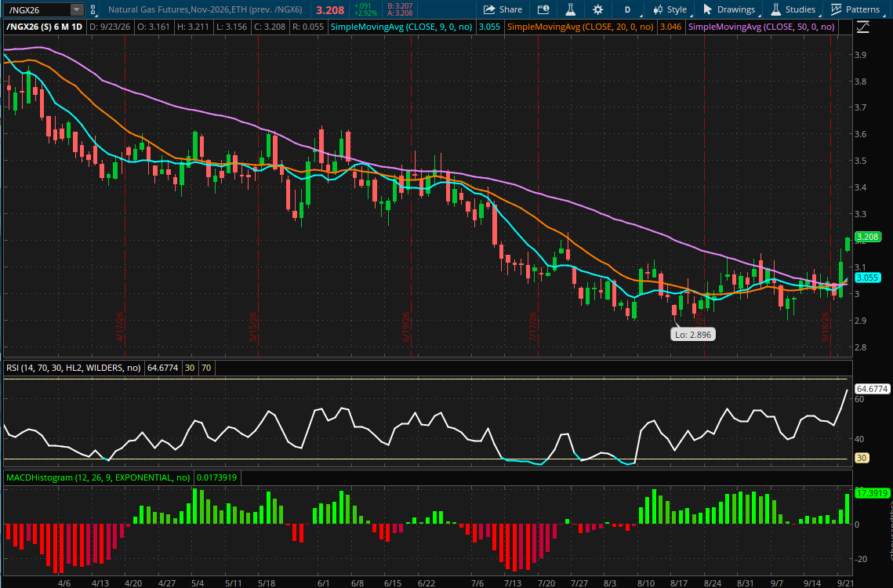Click SimpleMovingAvg (CLOSE, 9, 0, no) label
This screenshot has height=588, width=893.
pos(401,27)
